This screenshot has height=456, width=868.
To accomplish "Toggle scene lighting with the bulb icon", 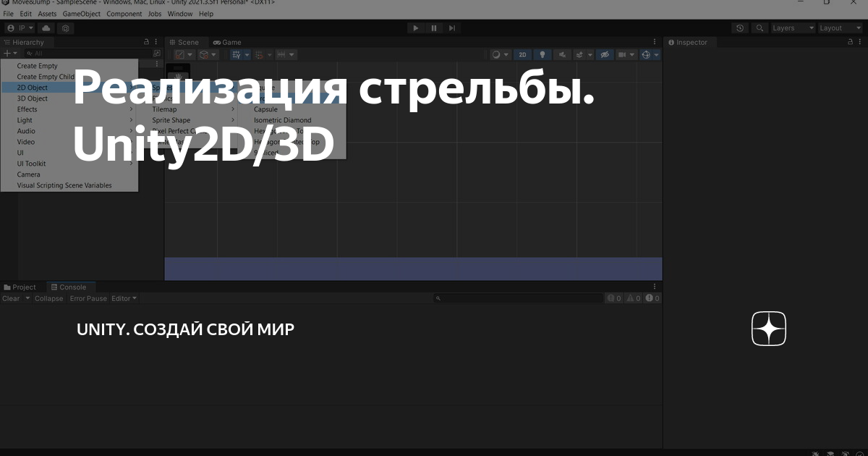I will pos(542,54).
